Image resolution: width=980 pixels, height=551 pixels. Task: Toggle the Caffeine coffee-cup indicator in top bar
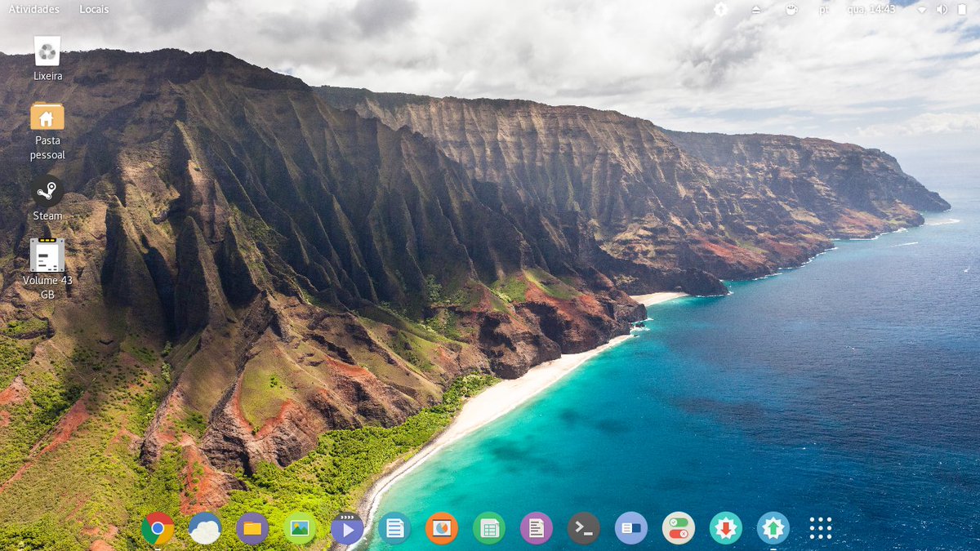(791, 10)
